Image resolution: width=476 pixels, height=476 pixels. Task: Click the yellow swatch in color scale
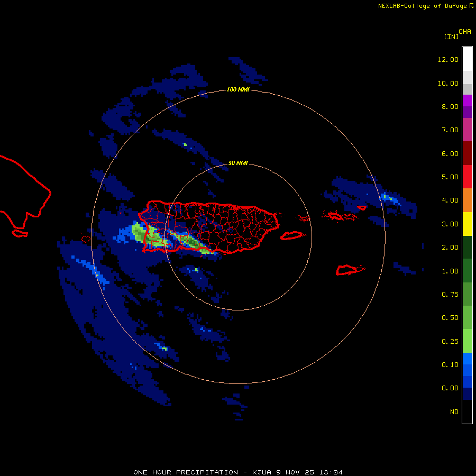[x=467, y=224]
